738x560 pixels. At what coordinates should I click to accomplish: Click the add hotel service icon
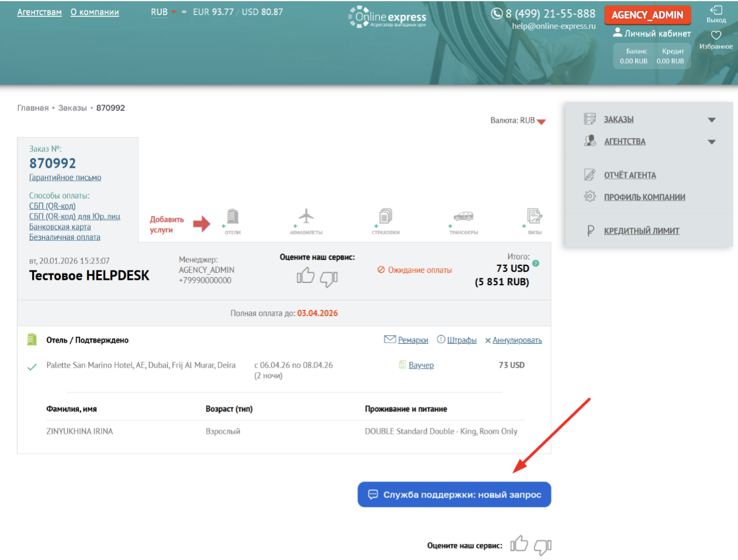(x=232, y=217)
